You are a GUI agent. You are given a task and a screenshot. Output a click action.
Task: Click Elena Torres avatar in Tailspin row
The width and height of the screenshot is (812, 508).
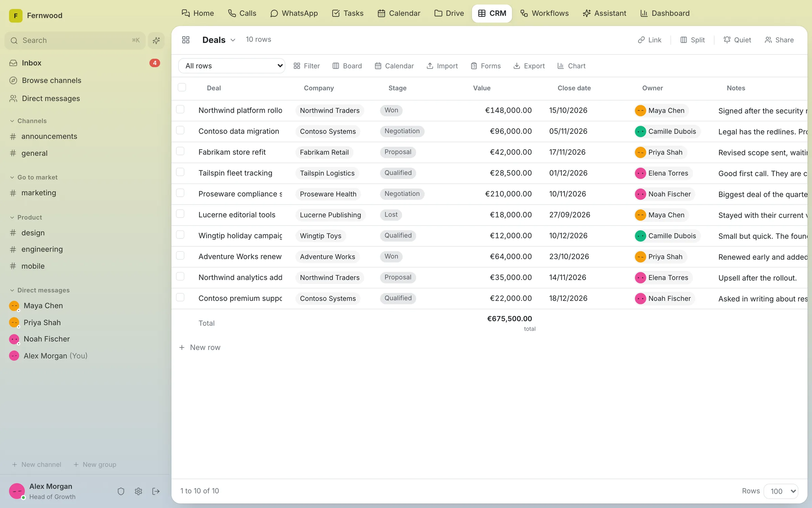tap(640, 173)
